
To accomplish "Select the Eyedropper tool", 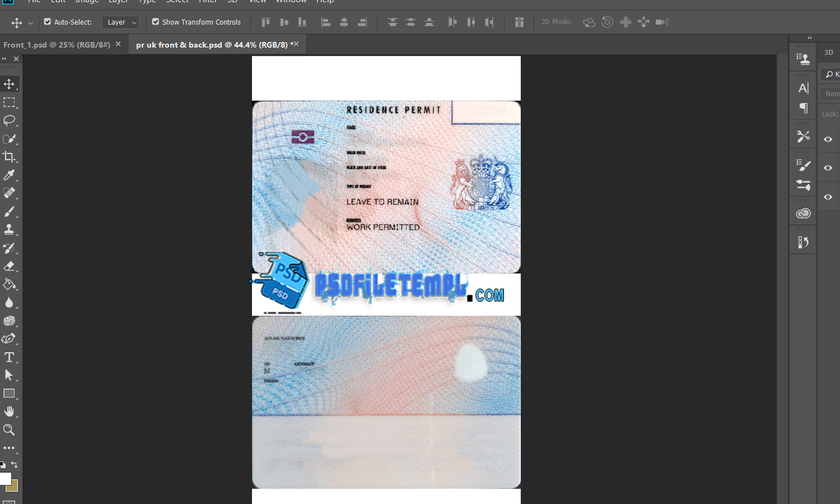I will coord(9,175).
